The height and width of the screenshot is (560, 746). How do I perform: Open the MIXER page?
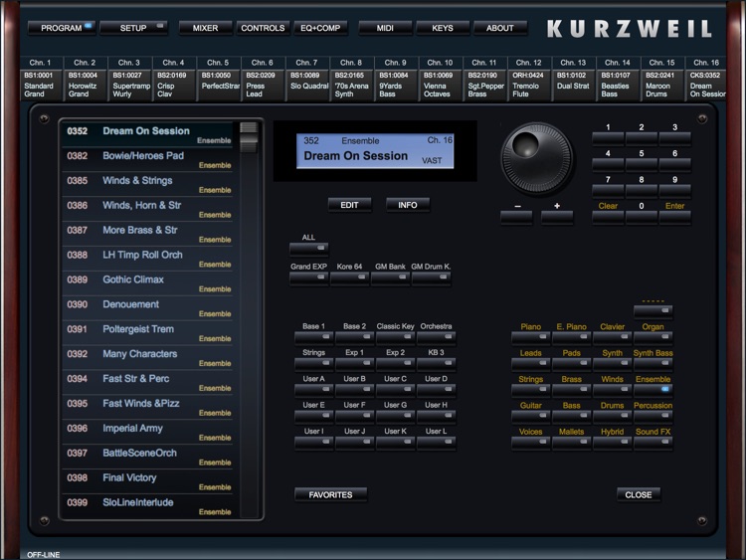pos(205,28)
